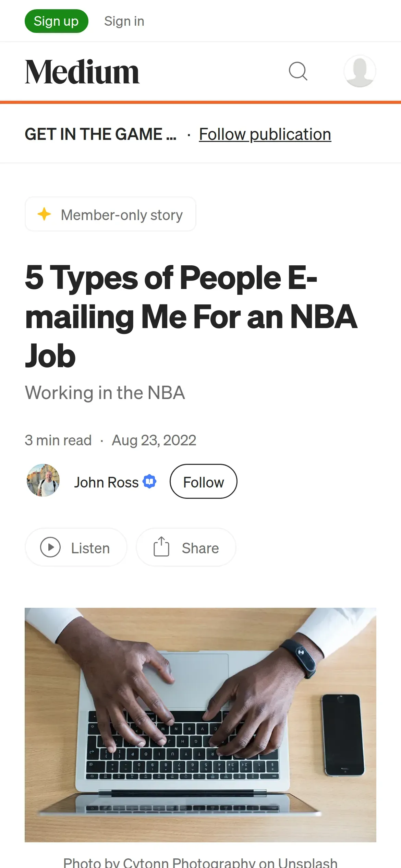The width and height of the screenshot is (401, 868).
Task: Go to the Medium home logo
Action: point(82,72)
